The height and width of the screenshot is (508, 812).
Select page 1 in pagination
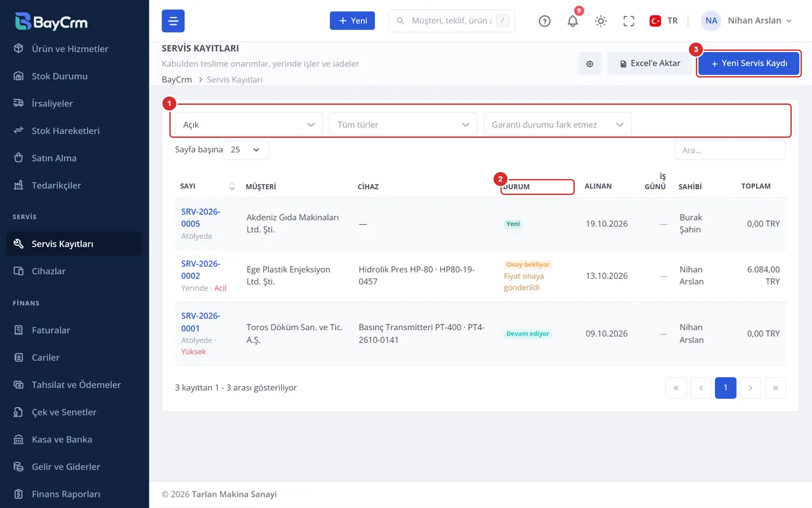coord(726,388)
